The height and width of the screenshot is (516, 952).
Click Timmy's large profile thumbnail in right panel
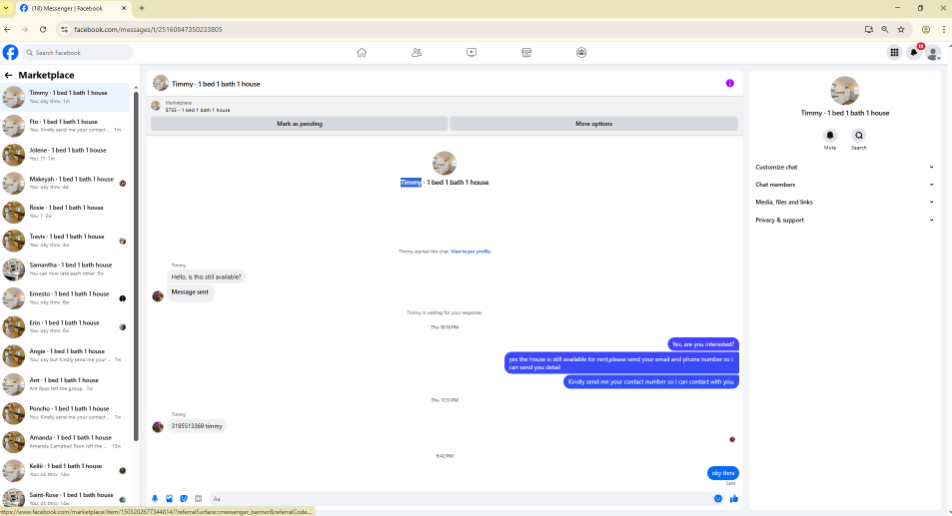coord(845,91)
